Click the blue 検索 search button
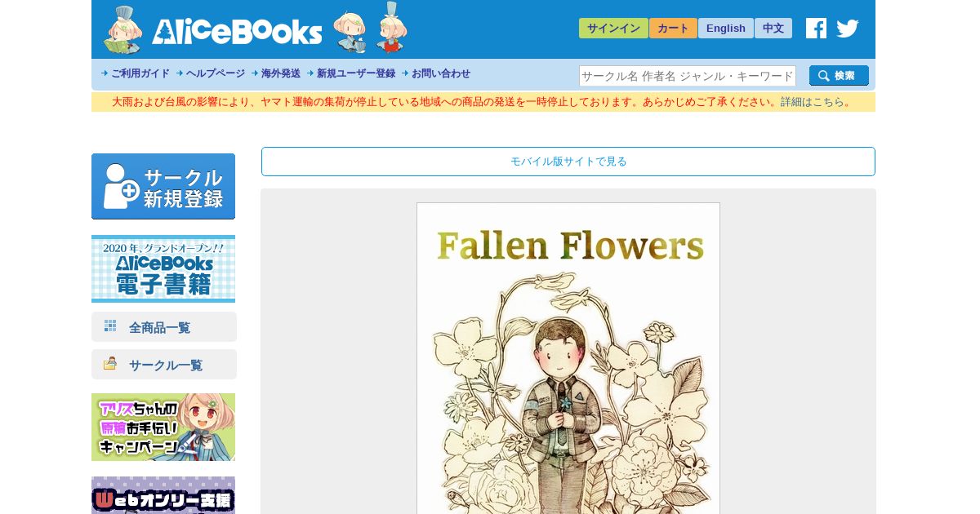This screenshot has width=980, height=514. (839, 76)
